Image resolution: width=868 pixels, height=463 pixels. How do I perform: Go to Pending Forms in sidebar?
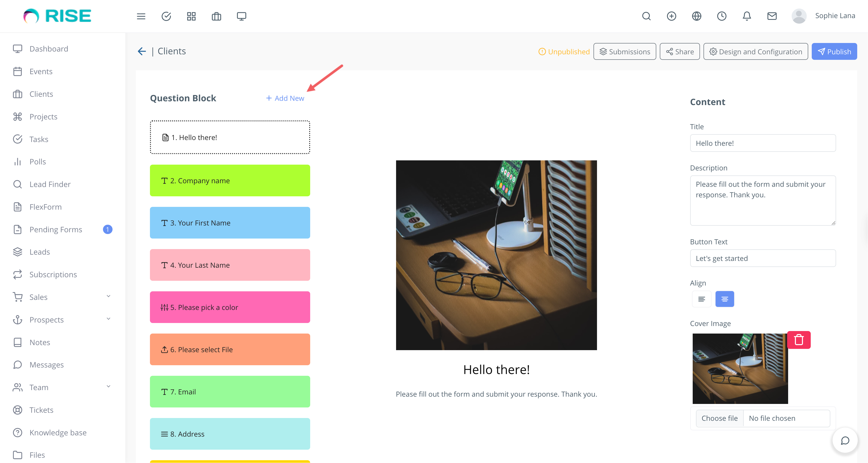pos(56,229)
